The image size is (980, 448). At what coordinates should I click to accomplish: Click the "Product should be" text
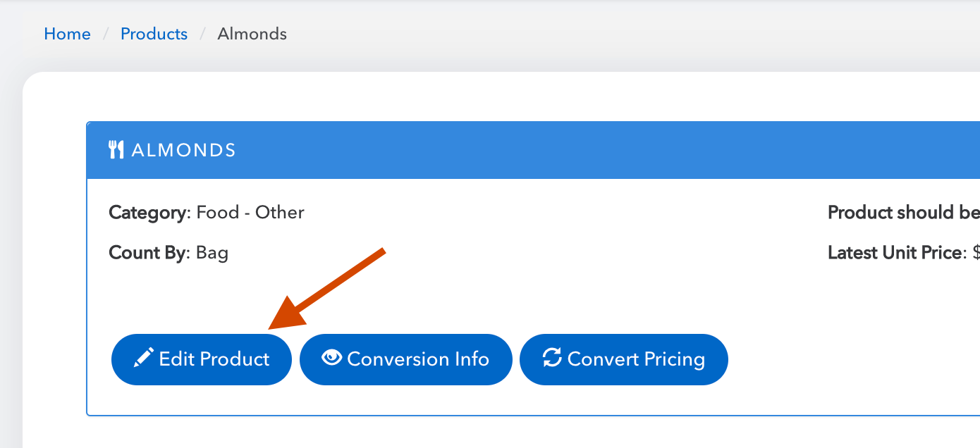click(904, 212)
